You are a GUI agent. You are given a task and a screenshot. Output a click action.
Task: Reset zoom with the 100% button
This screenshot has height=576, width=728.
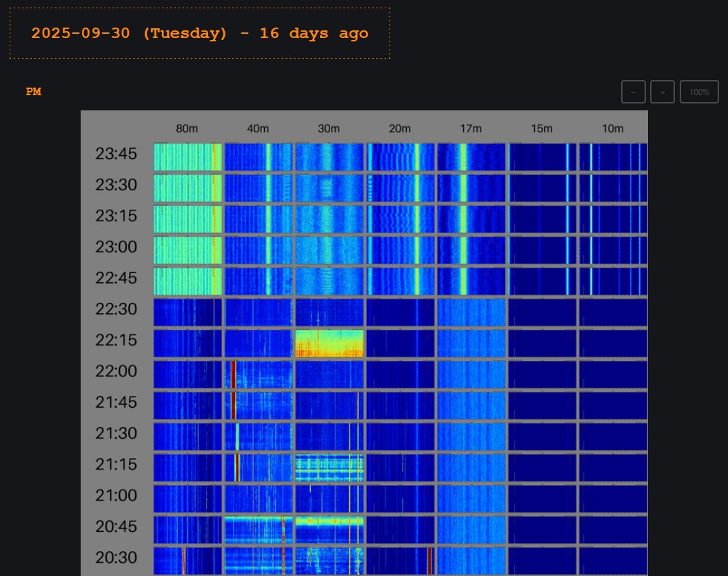pos(699,92)
